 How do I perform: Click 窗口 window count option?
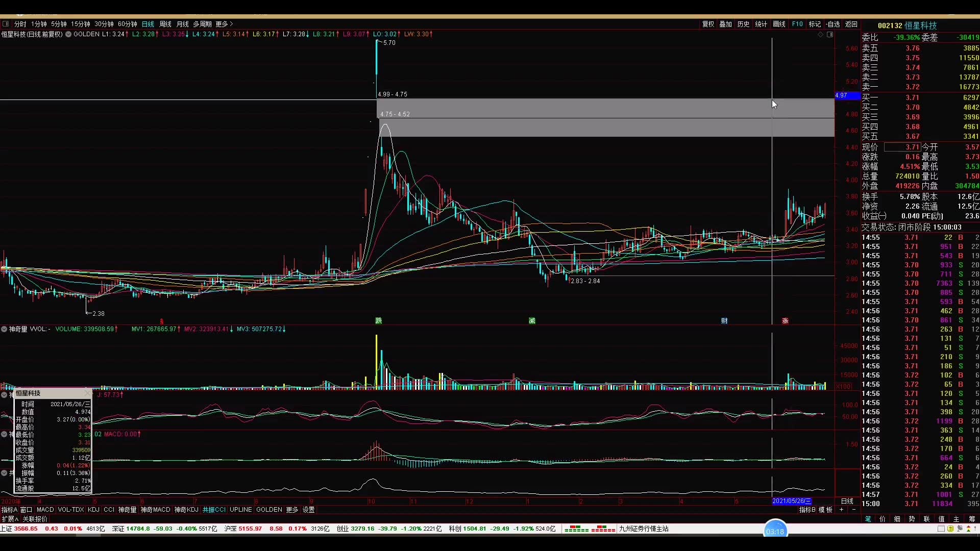click(26, 510)
